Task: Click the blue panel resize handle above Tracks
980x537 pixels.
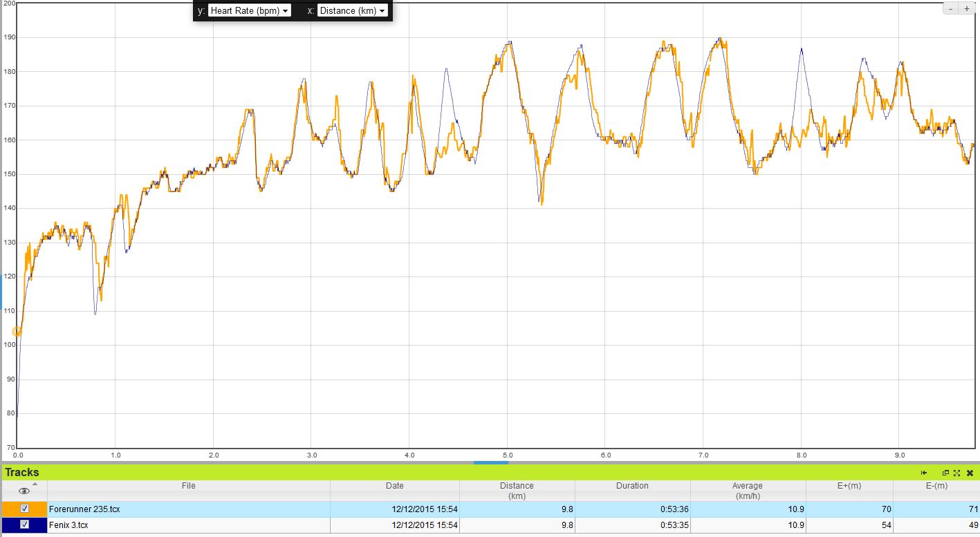Action: coord(490,462)
